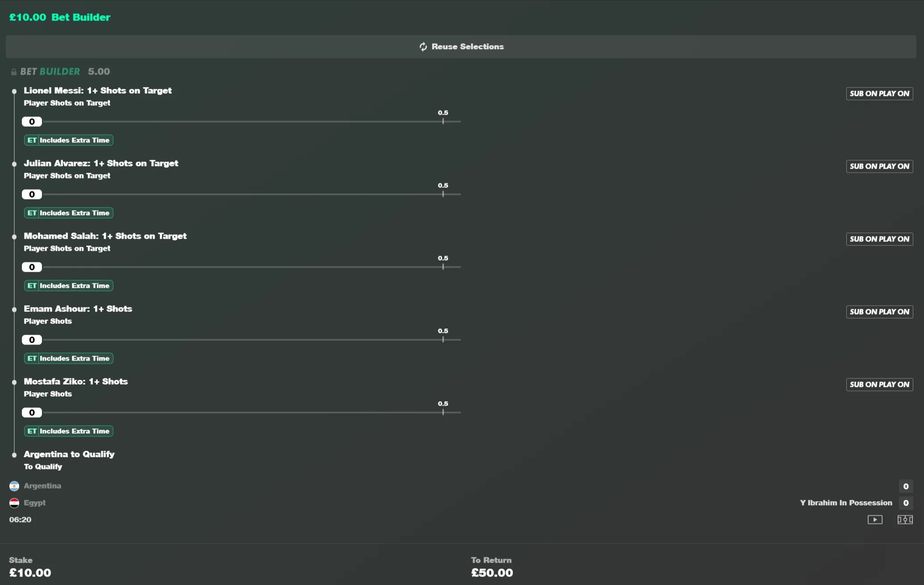This screenshot has height=585, width=924.
Task: Click the lock icon next to Bet Builder
Action: 14,72
